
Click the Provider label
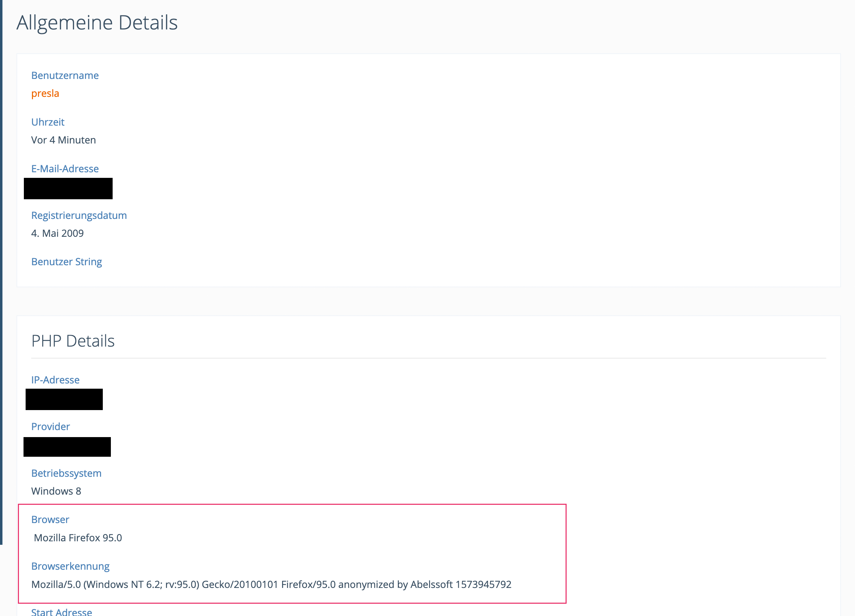click(51, 426)
